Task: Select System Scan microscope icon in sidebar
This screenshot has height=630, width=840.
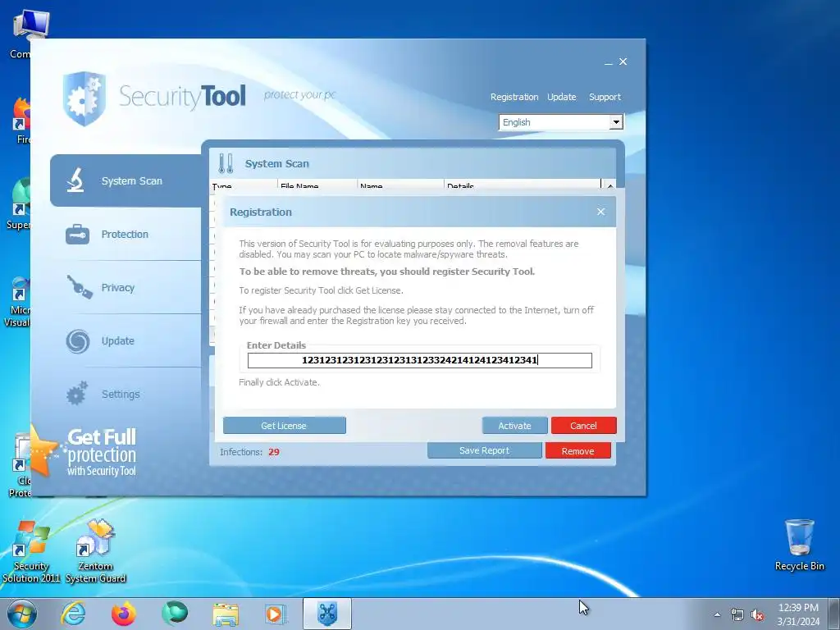Action: point(75,180)
